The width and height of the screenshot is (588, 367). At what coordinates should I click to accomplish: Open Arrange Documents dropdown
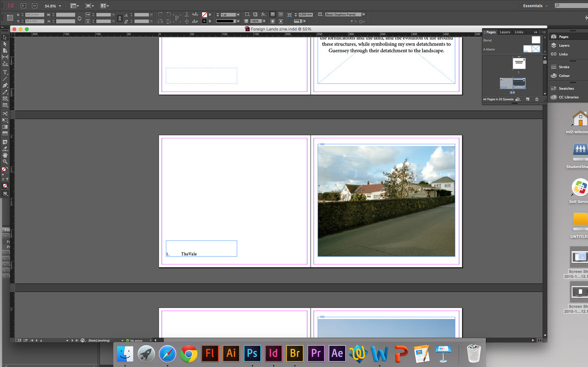click(x=105, y=6)
